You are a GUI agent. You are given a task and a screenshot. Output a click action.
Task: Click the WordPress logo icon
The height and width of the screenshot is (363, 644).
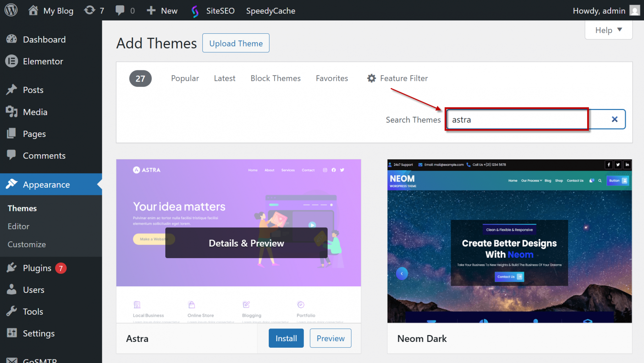(11, 10)
